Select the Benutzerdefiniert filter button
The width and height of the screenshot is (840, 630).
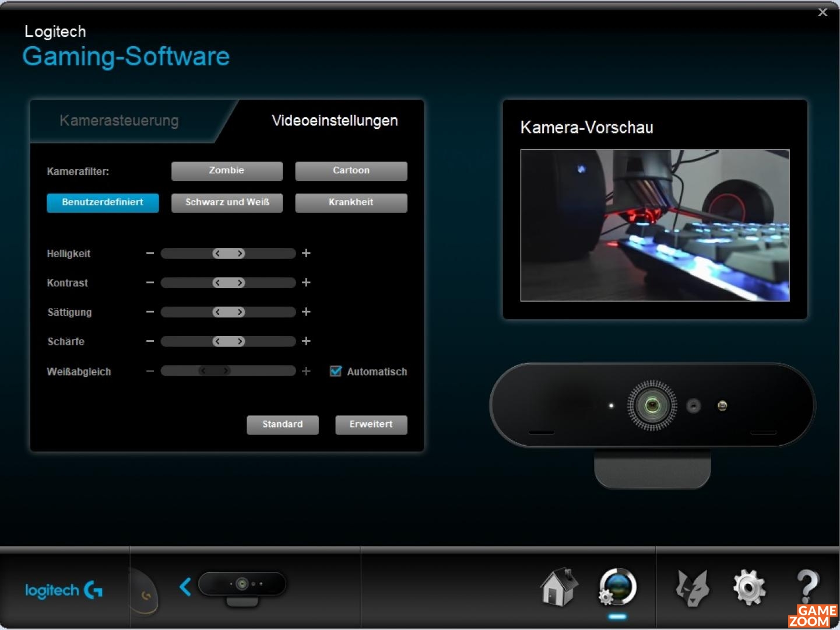(x=103, y=202)
